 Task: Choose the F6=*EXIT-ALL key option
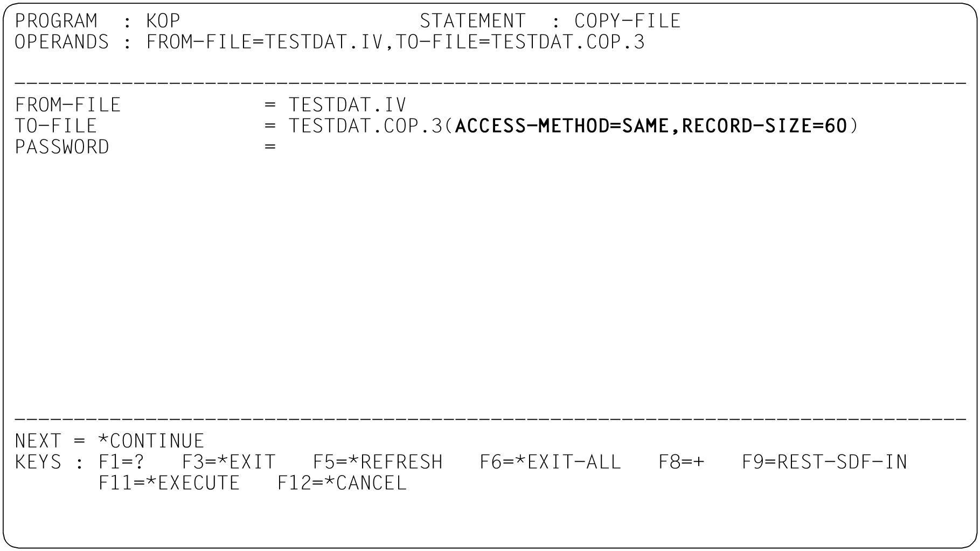pyautogui.click(x=550, y=462)
